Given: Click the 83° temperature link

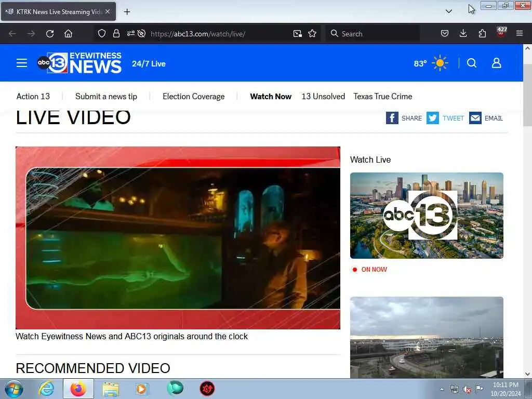Looking at the screenshot, I should point(420,63).
